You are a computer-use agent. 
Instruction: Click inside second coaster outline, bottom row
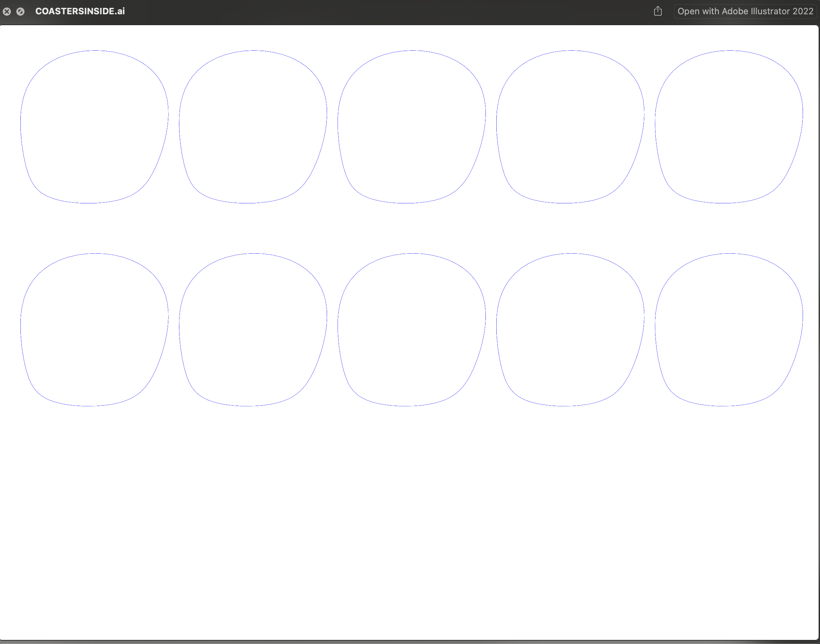(x=253, y=329)
